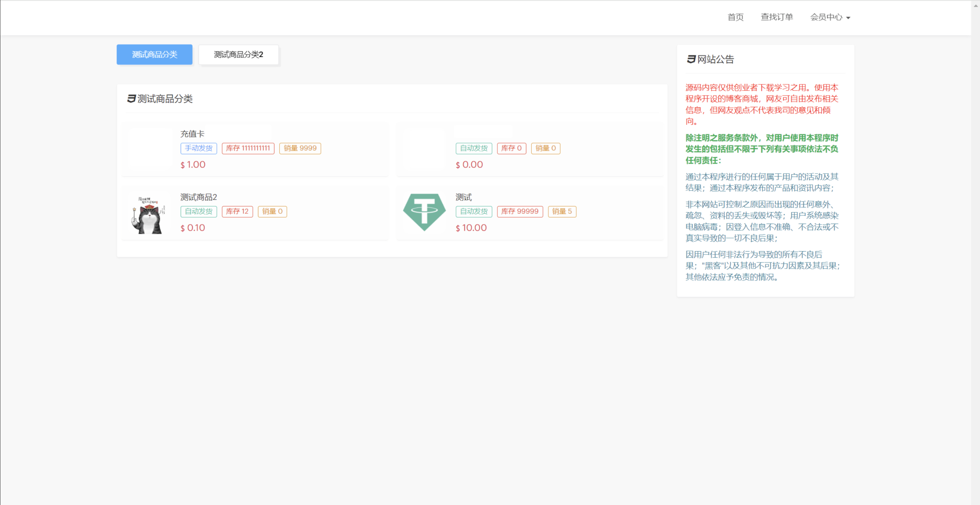Click the $ 10.00 price label
This screenshot has width=980, height=505.
(471, 228)
